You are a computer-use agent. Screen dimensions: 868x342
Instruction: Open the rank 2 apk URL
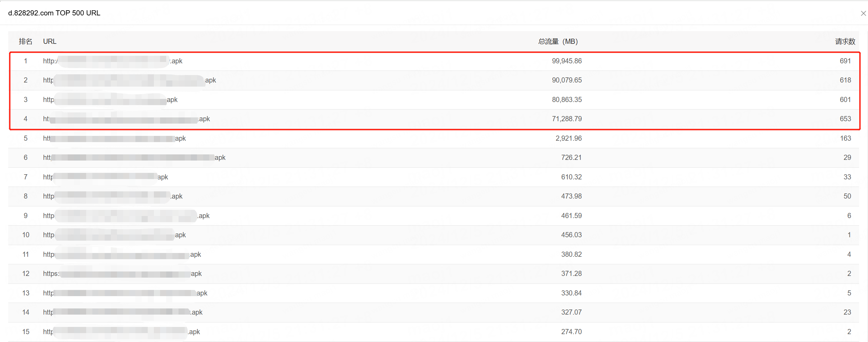coord(129,80)
